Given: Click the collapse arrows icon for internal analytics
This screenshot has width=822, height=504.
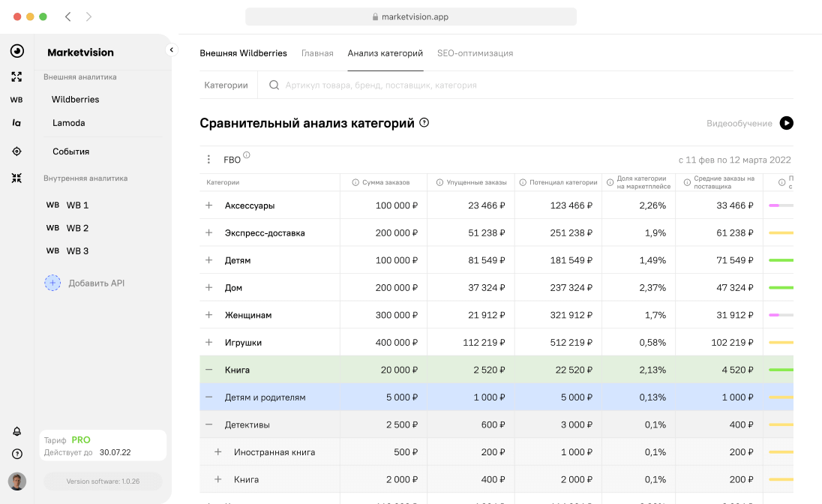Looking at the screenshot, I should click(16, 178).
